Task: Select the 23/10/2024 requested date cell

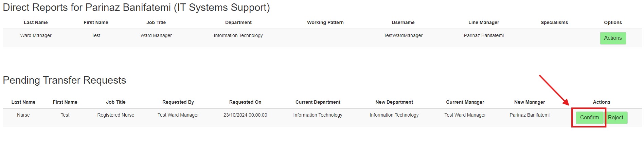Action: click(x=245, y=115)
